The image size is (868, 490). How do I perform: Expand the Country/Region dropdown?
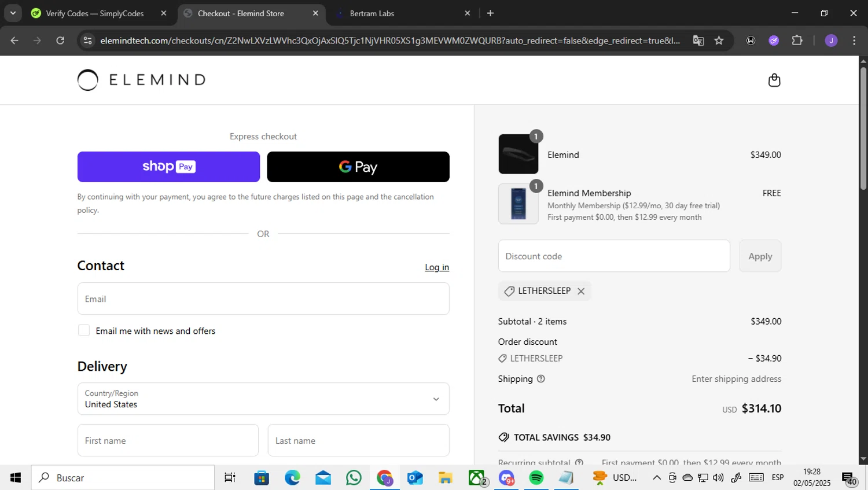click(x=263, y=399)
